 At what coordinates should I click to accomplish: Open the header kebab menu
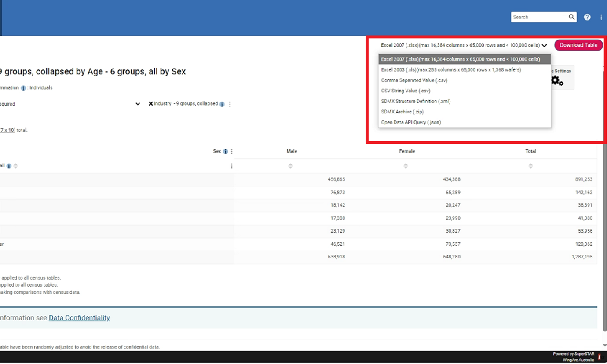click(601, 17)
